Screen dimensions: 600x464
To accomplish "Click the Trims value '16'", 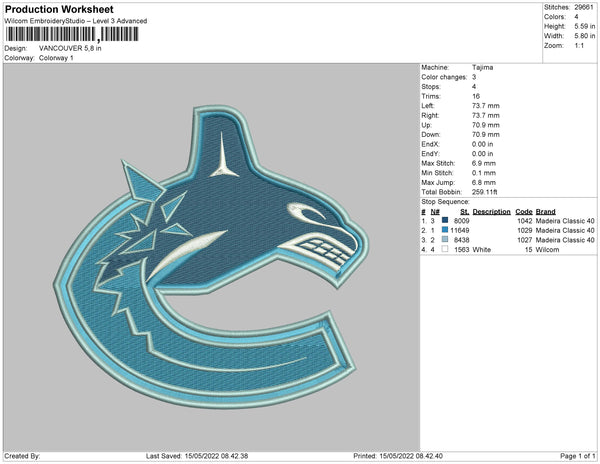I will click(x=476, y=96).
